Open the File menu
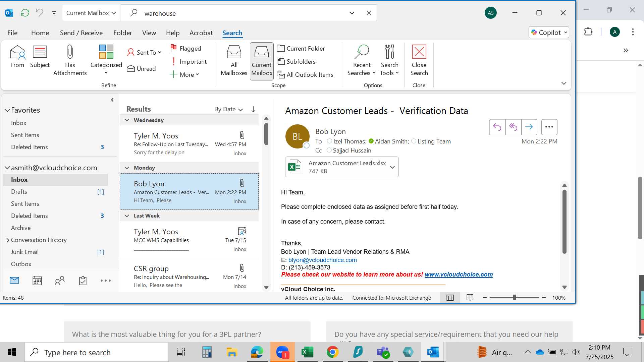 [12, 33]
